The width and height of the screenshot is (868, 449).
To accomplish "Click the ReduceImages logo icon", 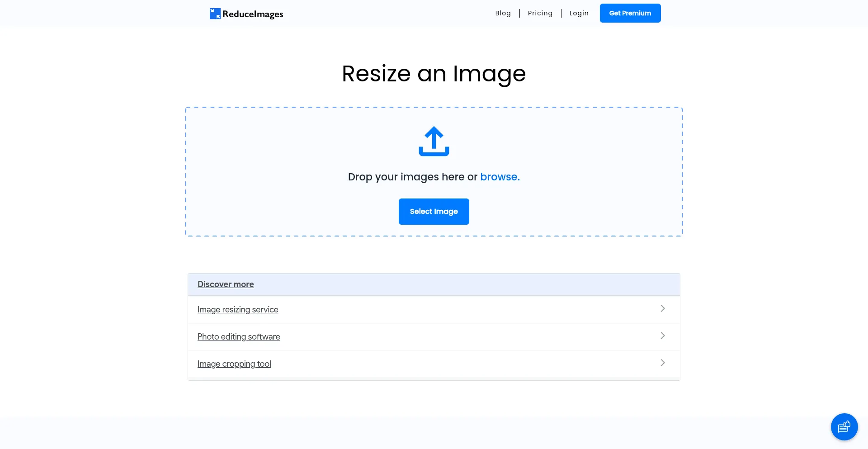I will coord(215,14).
